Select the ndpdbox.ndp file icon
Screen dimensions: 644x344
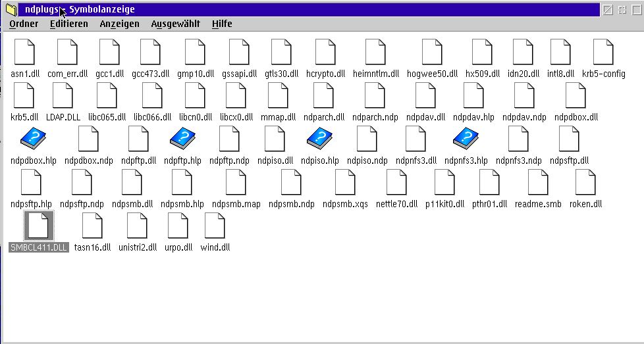(88, 139)
